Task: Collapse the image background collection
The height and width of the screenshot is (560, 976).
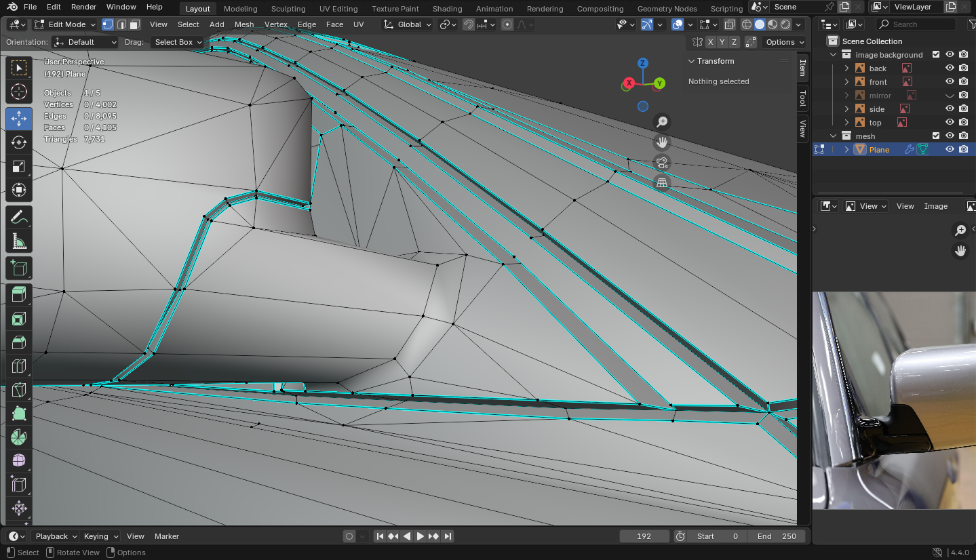Action: [x=833, y=55]
